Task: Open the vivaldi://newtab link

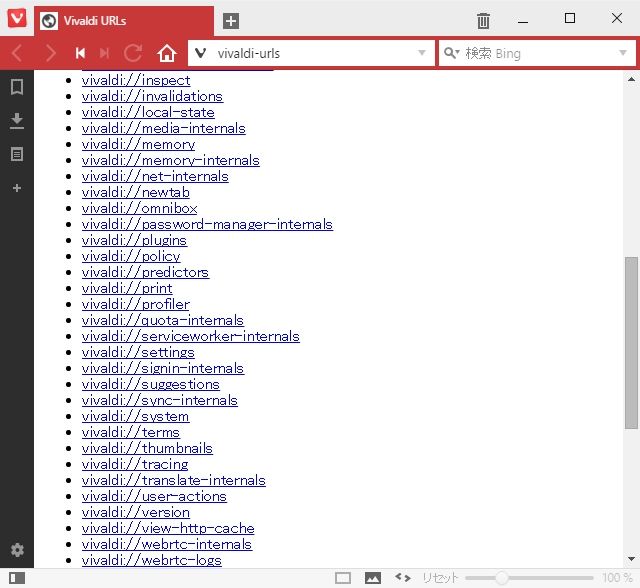Action: (136, 192)
